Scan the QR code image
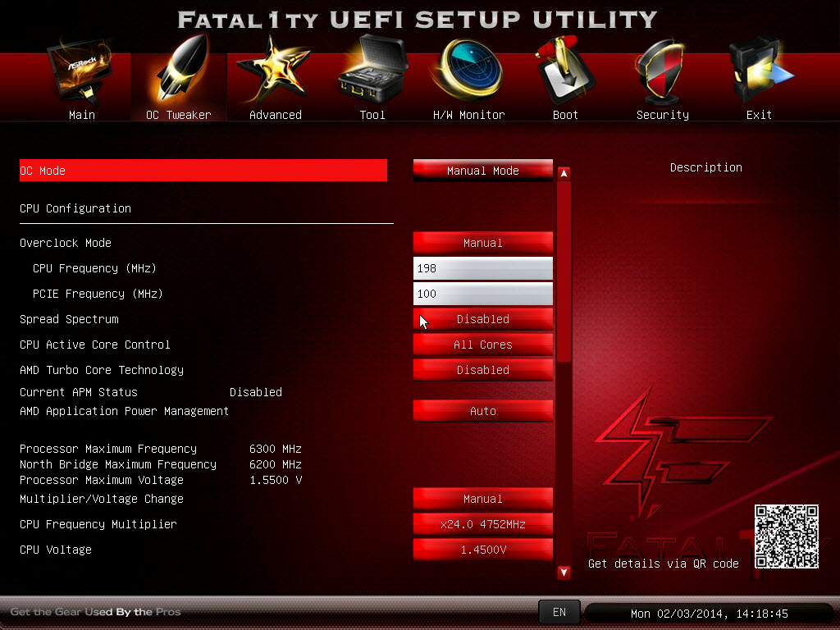Image resolution: width=840 pixels, height=630 pixels. click(786, 536)
